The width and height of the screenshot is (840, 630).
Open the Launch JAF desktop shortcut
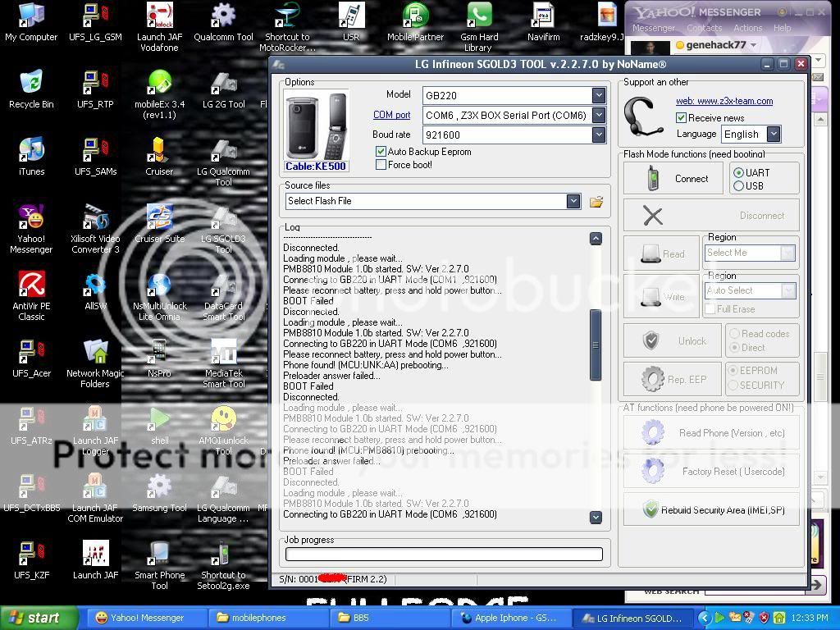(95, 560)
